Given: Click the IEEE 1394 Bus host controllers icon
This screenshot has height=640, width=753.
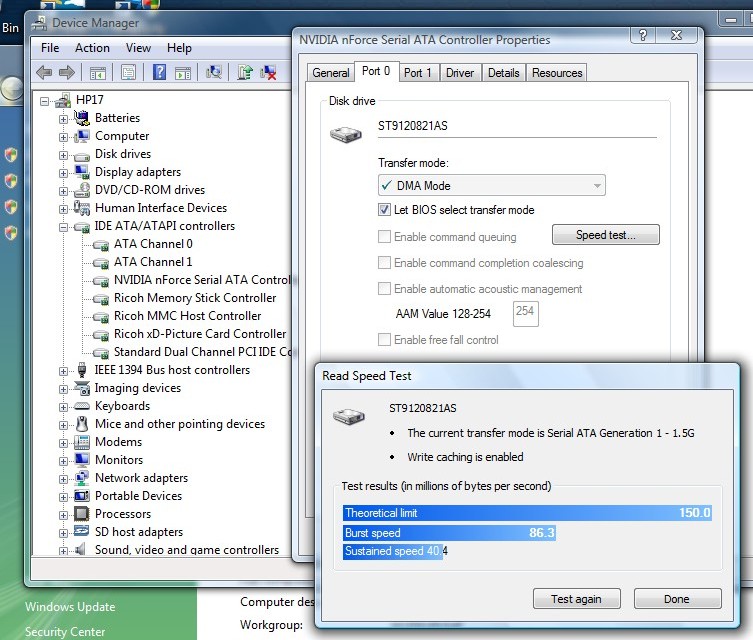Looking at the screenshot, I should tap(82, 370).
